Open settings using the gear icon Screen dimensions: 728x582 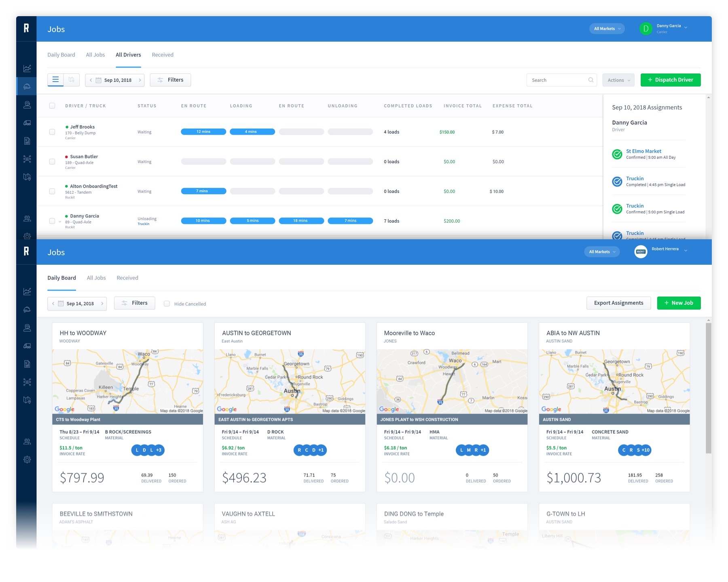[27, 236]
